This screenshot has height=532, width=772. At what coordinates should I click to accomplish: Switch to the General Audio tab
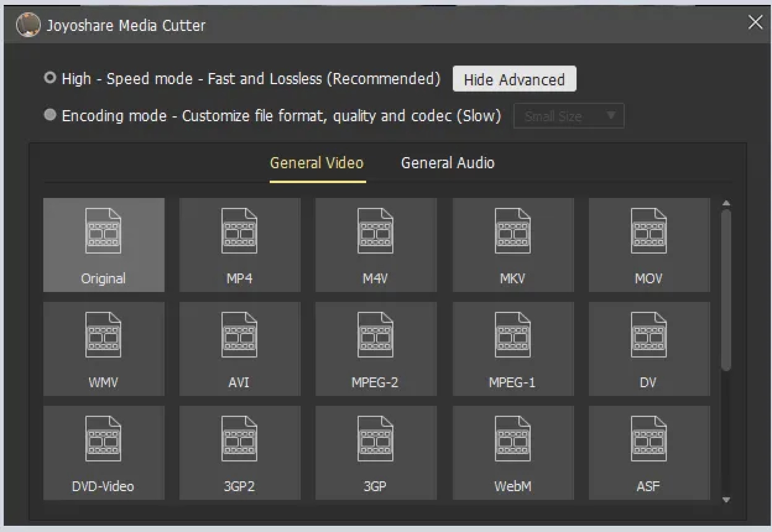click(x=447, y=163)
